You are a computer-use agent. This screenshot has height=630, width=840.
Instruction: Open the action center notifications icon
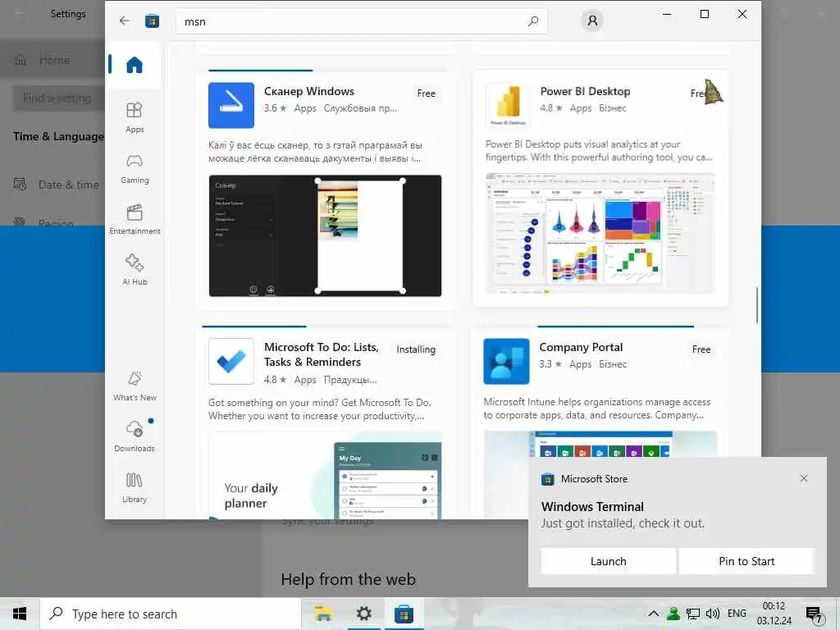click(x=814, y=614)
